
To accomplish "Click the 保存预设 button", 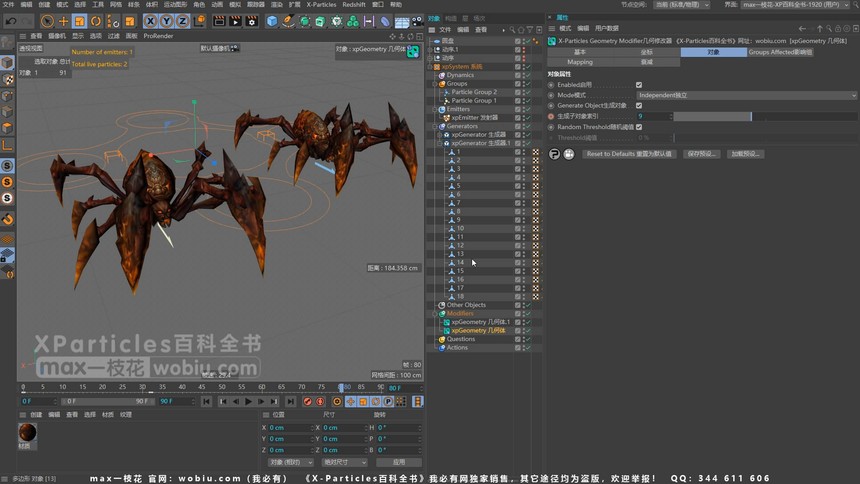I will [x=701, y=154].
